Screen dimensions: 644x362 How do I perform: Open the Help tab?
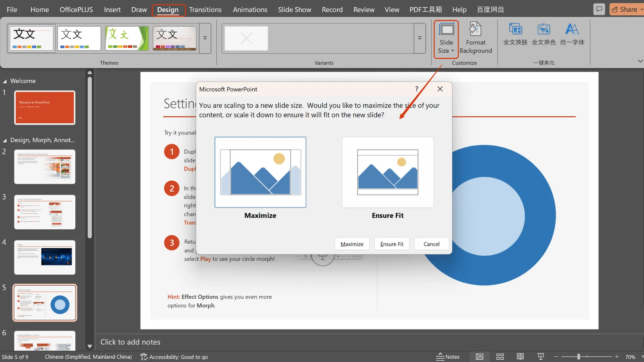pos(459,10)
